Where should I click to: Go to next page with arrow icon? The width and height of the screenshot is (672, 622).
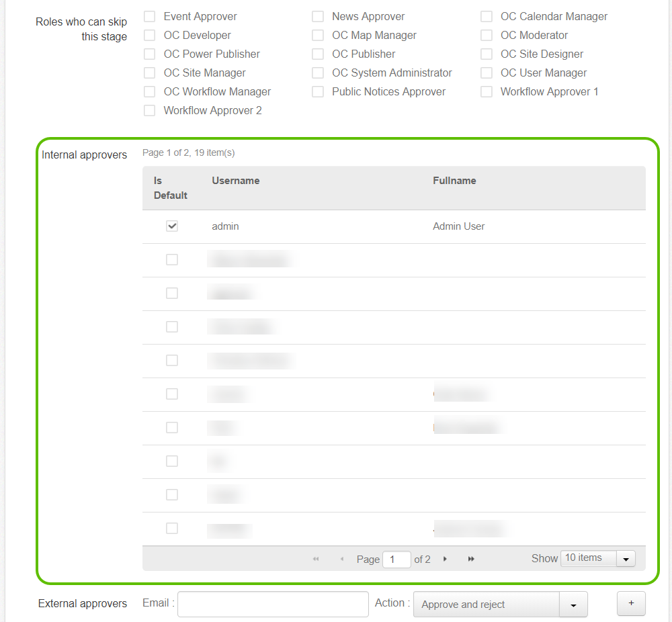(445, 558)
